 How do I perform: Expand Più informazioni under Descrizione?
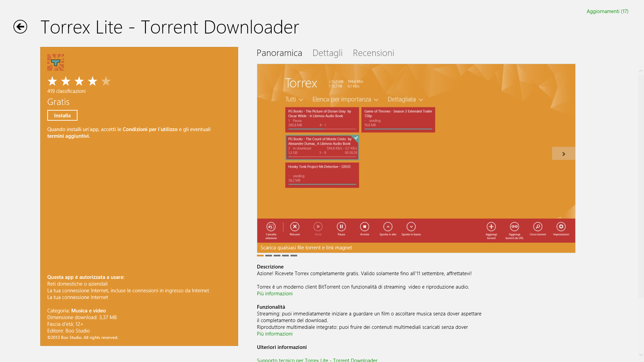point(275,294)
